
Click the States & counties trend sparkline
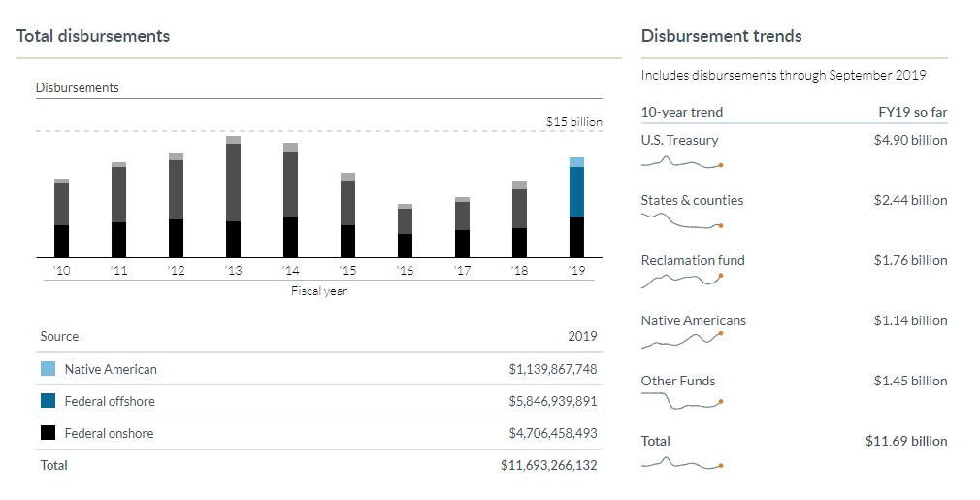click(681, 222)
